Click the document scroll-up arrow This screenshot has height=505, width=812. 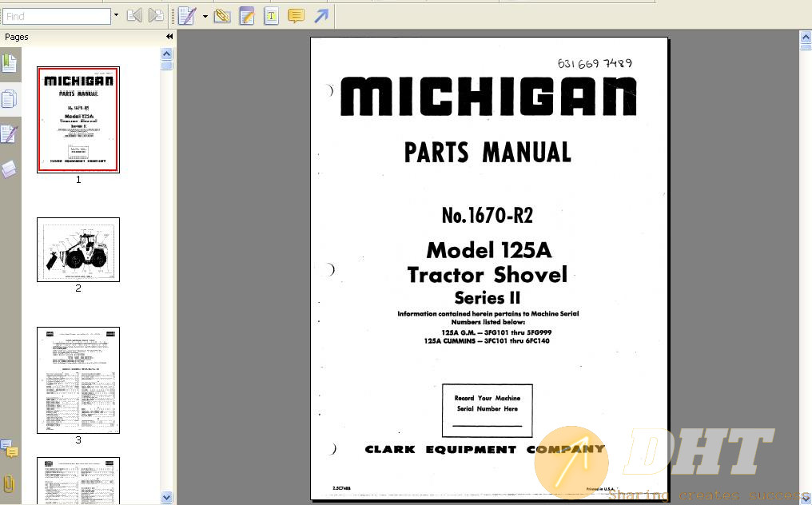806,38
